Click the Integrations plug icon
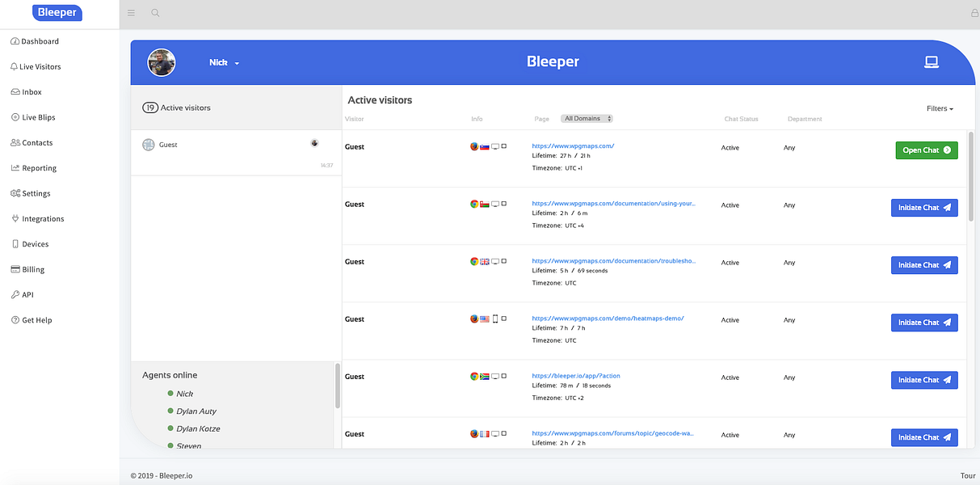Viewport: 980px width, 485px height. (15, 218)
